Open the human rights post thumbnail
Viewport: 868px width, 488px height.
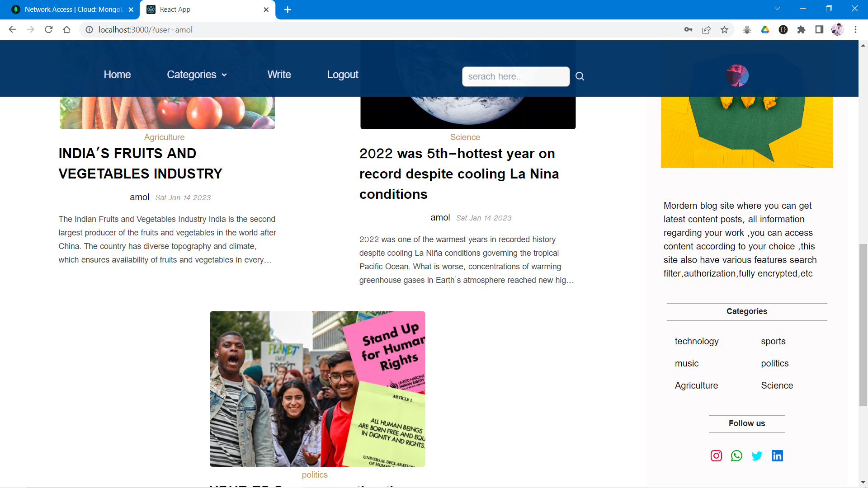click(x=317, y=389)
